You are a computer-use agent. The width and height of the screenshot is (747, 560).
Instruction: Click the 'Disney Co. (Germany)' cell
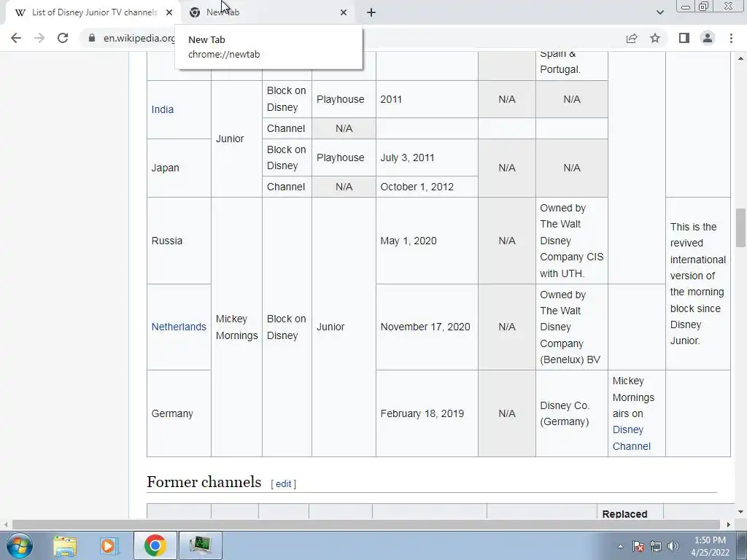[x=572, y=413]
